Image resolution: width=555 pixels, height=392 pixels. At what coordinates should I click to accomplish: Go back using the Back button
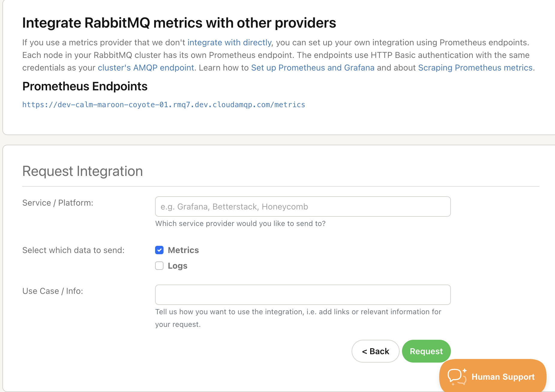point(375,351)
